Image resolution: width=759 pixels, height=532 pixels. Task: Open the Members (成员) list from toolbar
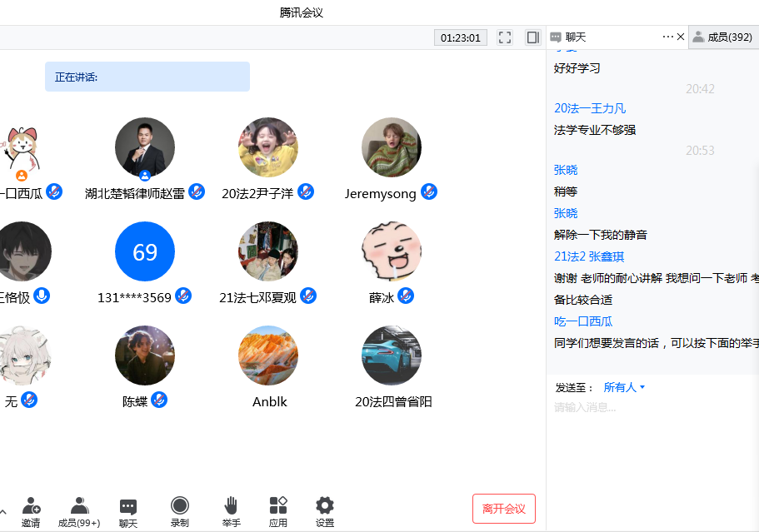point(79,507)
